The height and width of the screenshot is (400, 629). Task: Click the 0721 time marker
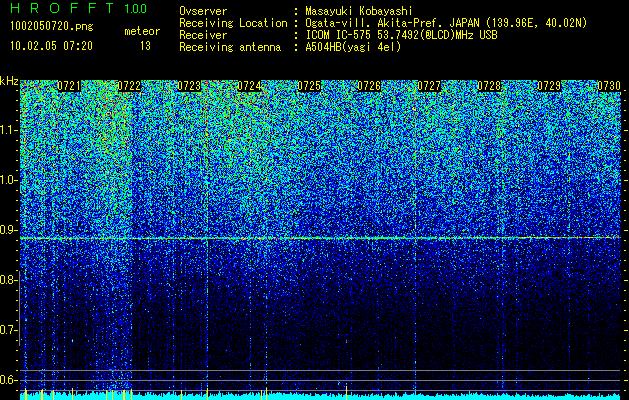pyautogui.click(x=69, y=86)
